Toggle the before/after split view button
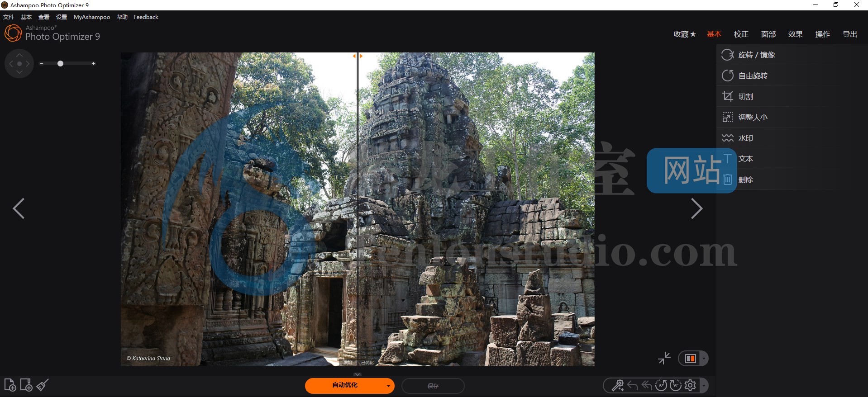Image resolution: width=868 pixels, height=397 pixels. coord(690,359)
